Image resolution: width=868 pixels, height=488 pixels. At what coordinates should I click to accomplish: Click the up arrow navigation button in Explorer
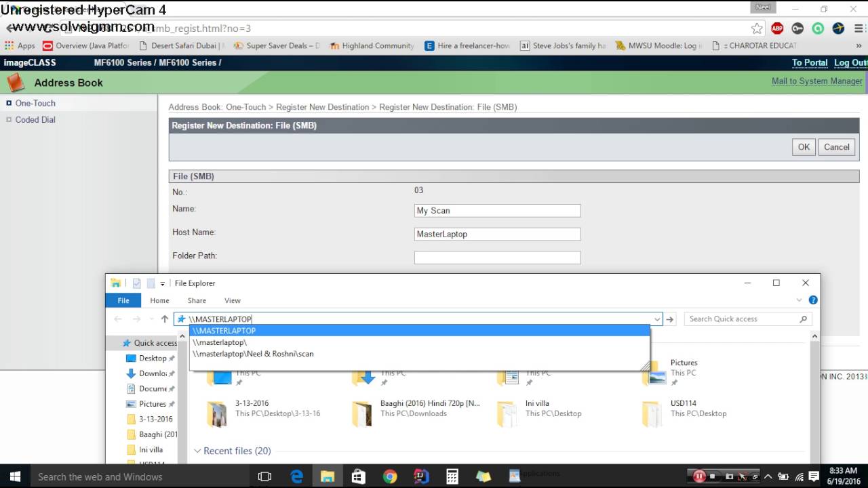(164, 319)
